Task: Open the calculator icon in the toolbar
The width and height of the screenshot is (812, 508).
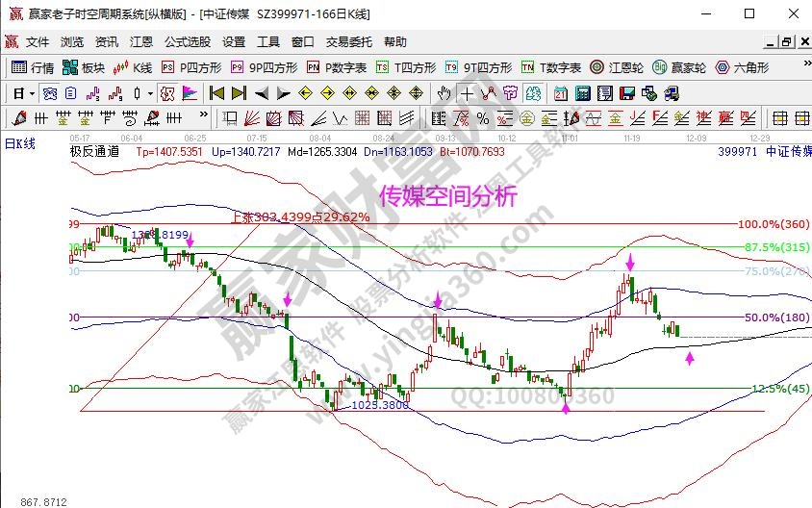Action: coord(582,93)
